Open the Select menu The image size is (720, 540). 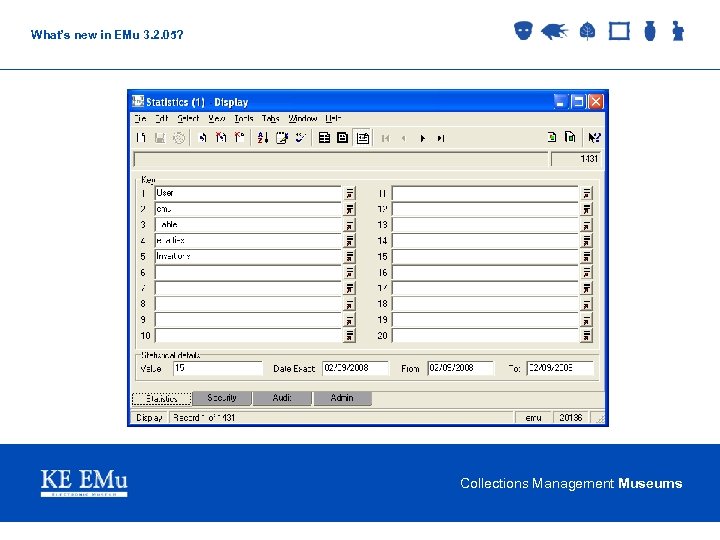click(x=188, y=118)
